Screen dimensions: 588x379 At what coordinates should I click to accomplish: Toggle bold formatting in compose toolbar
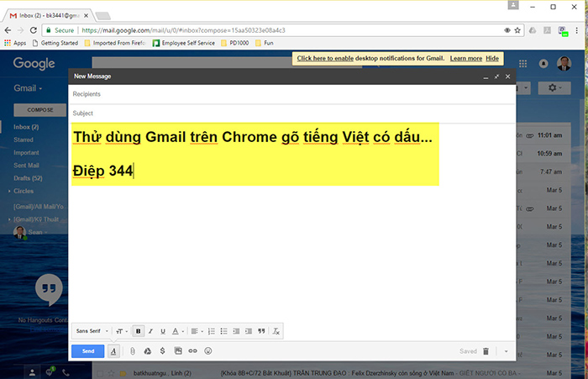(x=138, y=331)
